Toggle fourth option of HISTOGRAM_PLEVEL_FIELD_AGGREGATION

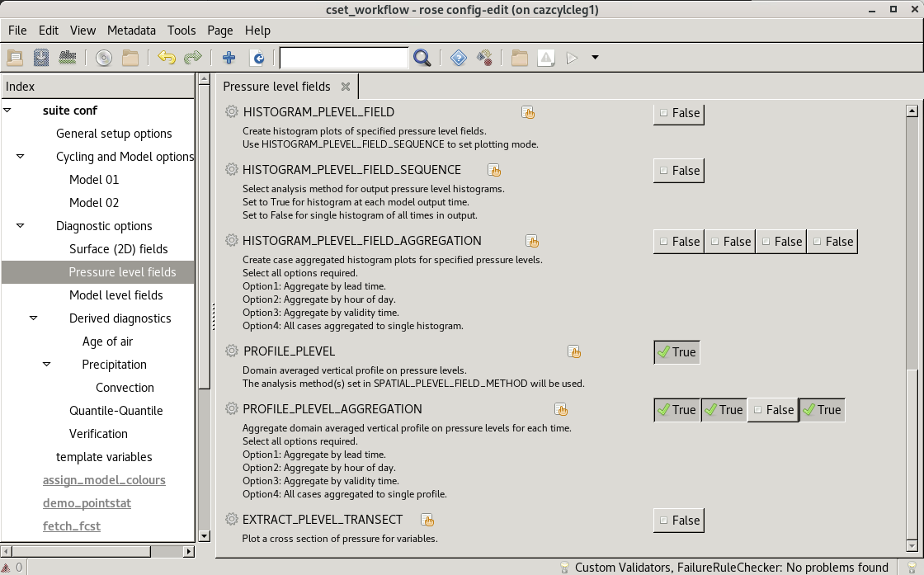pyautogui.click(x=832, y=242)
